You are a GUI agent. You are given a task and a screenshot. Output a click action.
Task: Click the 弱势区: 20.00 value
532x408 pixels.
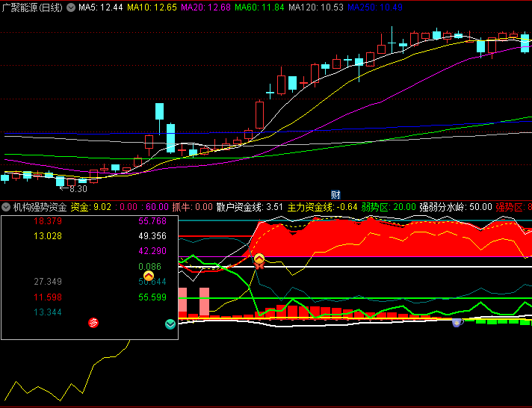(389, 207)
